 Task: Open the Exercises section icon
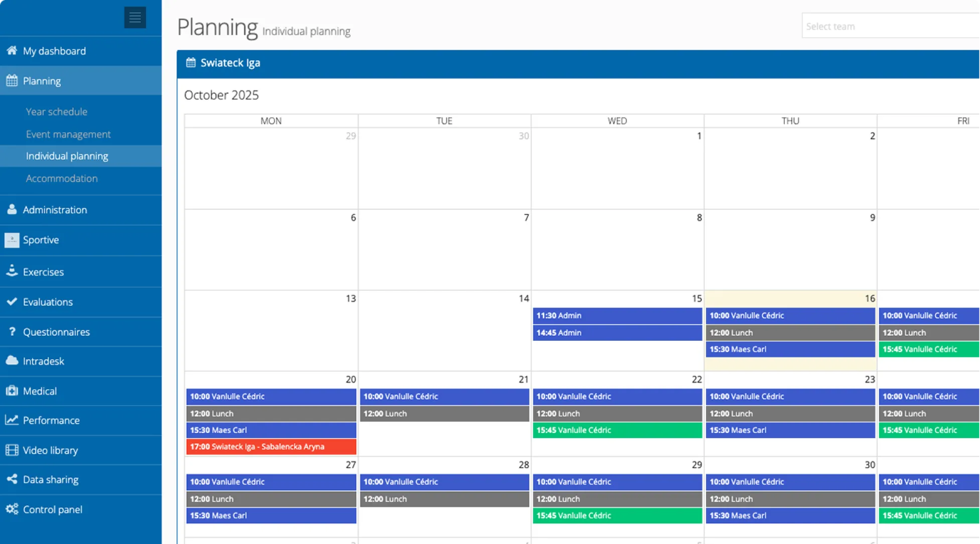11,271
